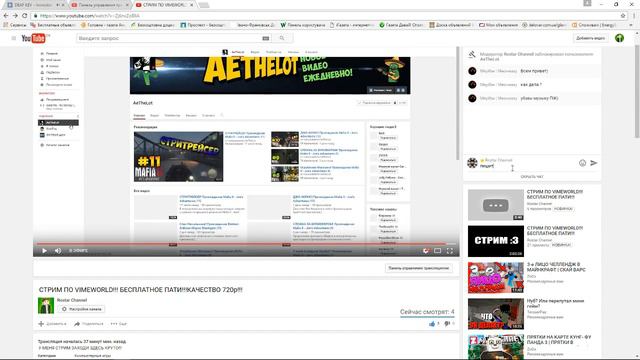Image resolution: width=640 pixels, height=360 pixels.
Task: Click Rostar Channel avatar under video
Action: point(46,305)
